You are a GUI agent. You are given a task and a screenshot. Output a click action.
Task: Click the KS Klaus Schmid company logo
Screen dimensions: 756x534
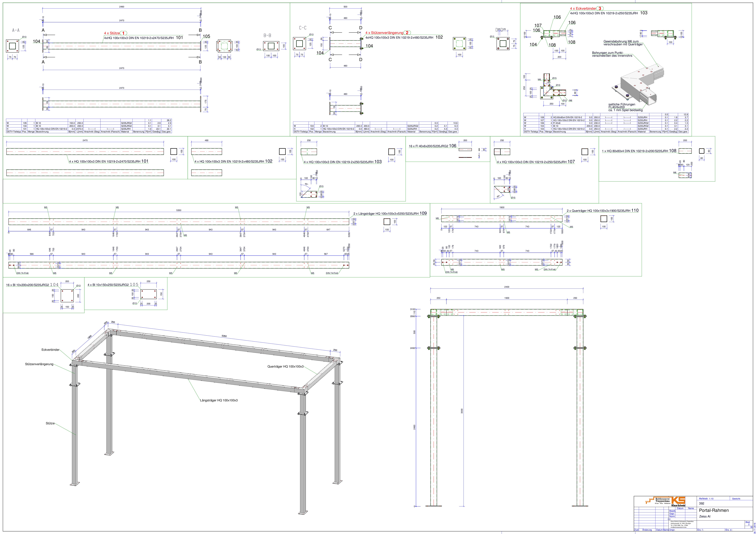[666, 501]
